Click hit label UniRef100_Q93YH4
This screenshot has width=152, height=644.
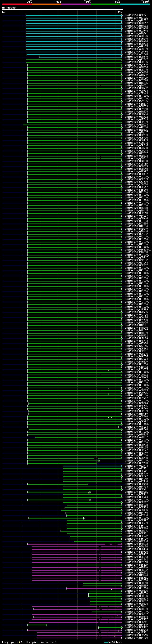(x=137, y=31)
